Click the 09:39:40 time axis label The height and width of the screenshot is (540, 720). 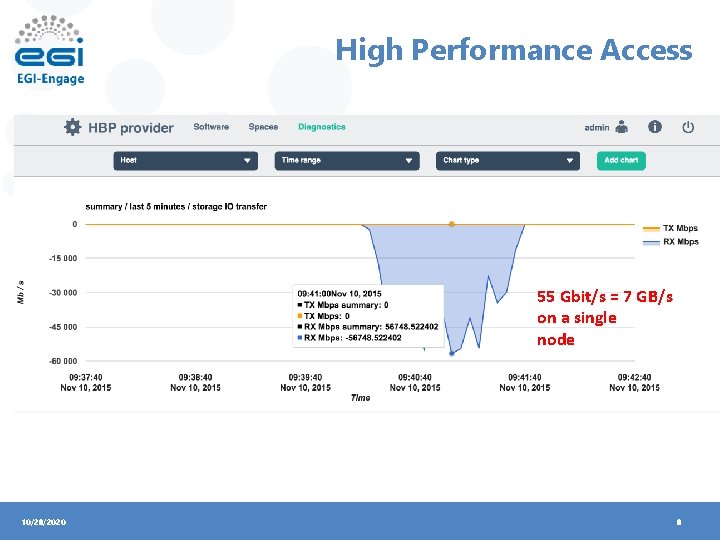tap(305, 382)
